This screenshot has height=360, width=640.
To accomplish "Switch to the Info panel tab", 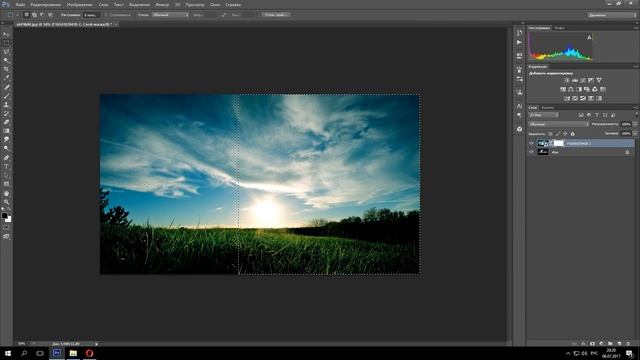I will point(559,28).
